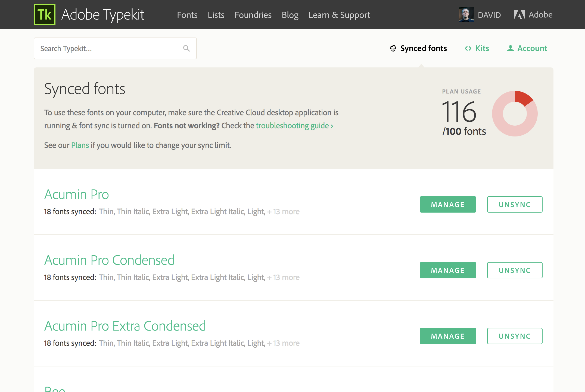Screen dimensions: 585x392
Task: Switch to the Kits tab
Action: (477, 48)
